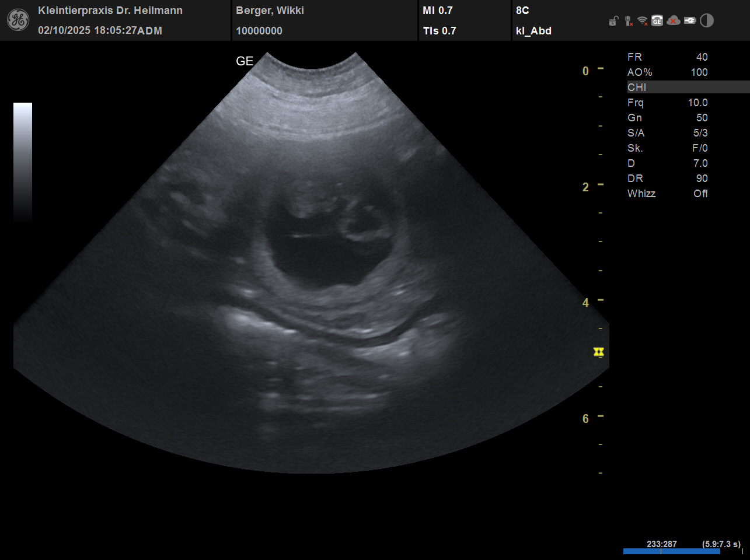Click the half-circle contrast icon
Image resolution: width=750 pixels, height=560 pixels.
[x=707, y=21]
